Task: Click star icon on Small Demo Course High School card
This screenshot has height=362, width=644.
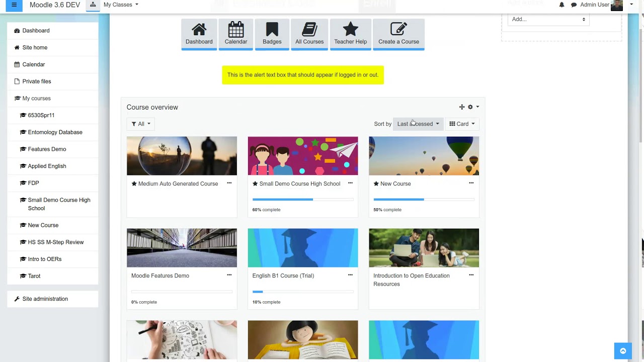Action: pyautogui.click(x=255, y=184)
